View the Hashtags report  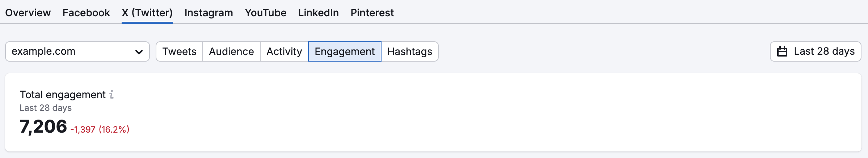coord(410,51)
